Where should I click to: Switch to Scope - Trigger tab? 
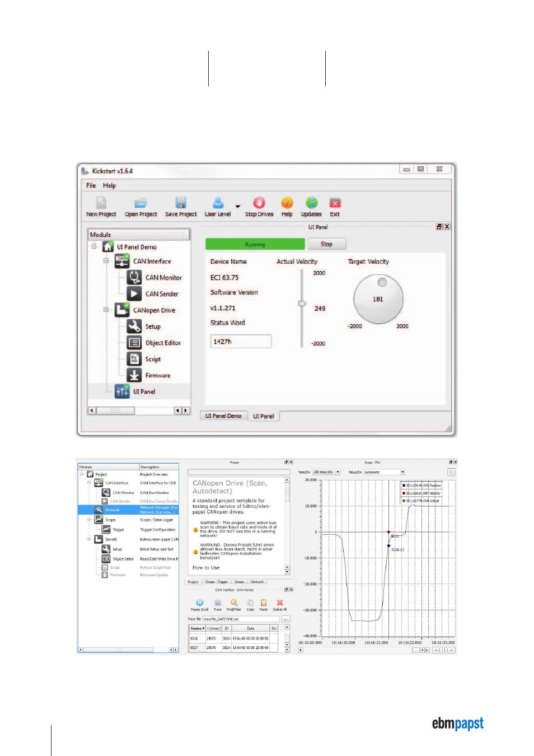[216, 582]
